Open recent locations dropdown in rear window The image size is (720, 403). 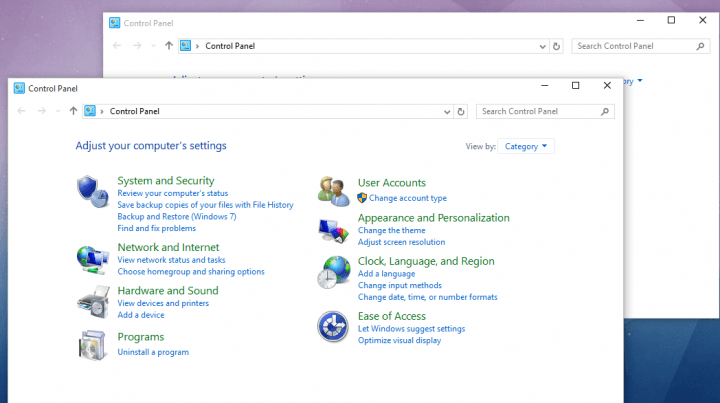(x=153, y=46)
